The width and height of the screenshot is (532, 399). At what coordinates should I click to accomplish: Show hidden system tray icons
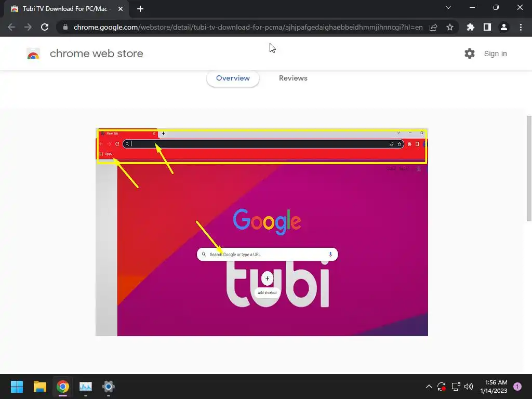click(429, 387)
